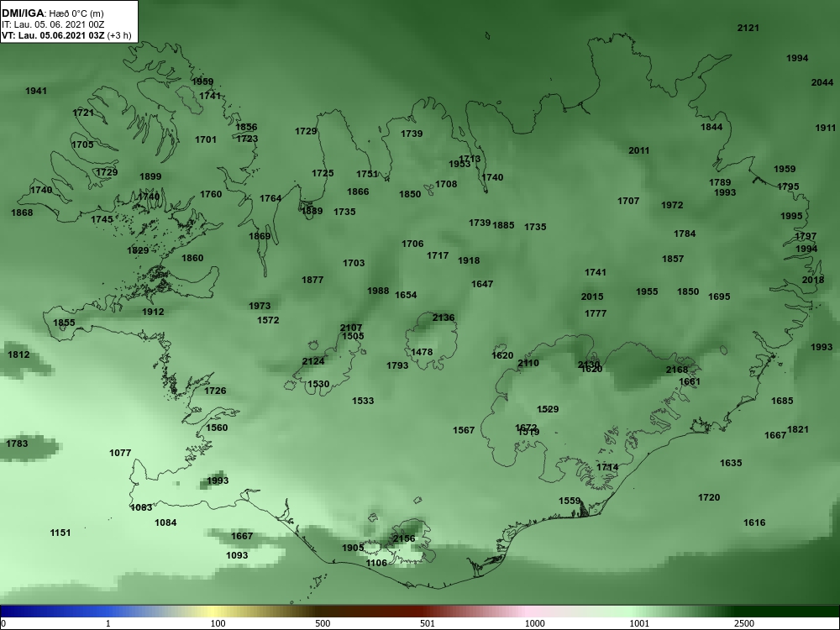Select the height value 1708
Image resolution: width=840 pixels, height=630 pixels.
[x=446, y=184]
